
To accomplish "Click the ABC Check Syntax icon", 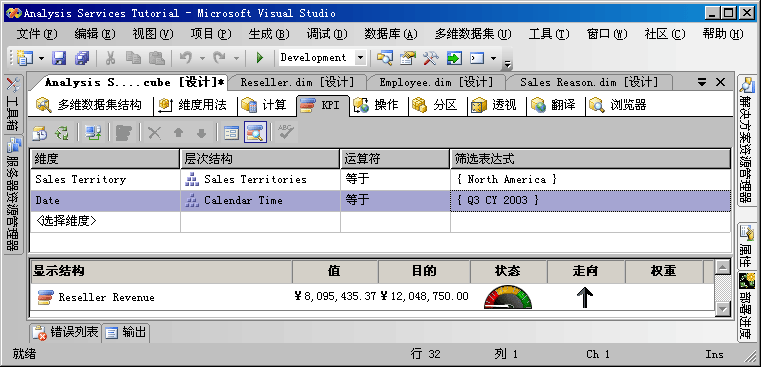I will (286, 132).
